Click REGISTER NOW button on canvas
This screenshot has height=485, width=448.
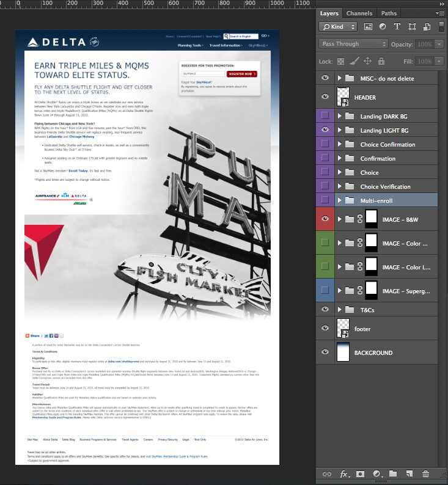pos(242,74)
